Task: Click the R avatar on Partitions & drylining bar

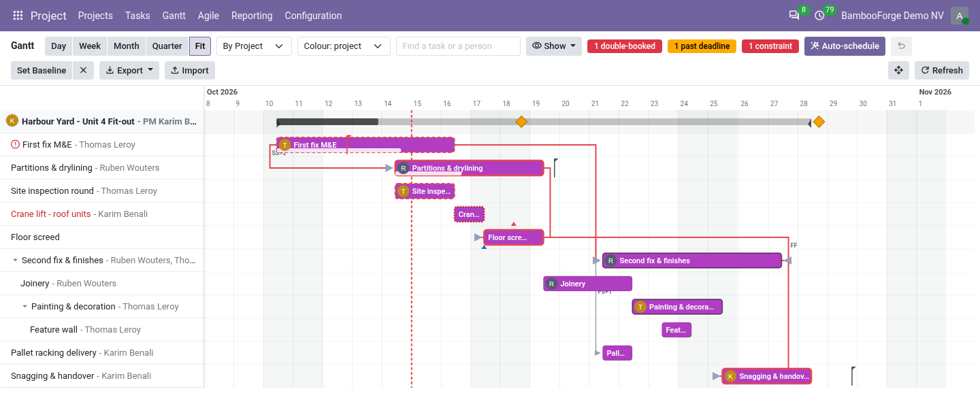Action: tap(403, 168)
